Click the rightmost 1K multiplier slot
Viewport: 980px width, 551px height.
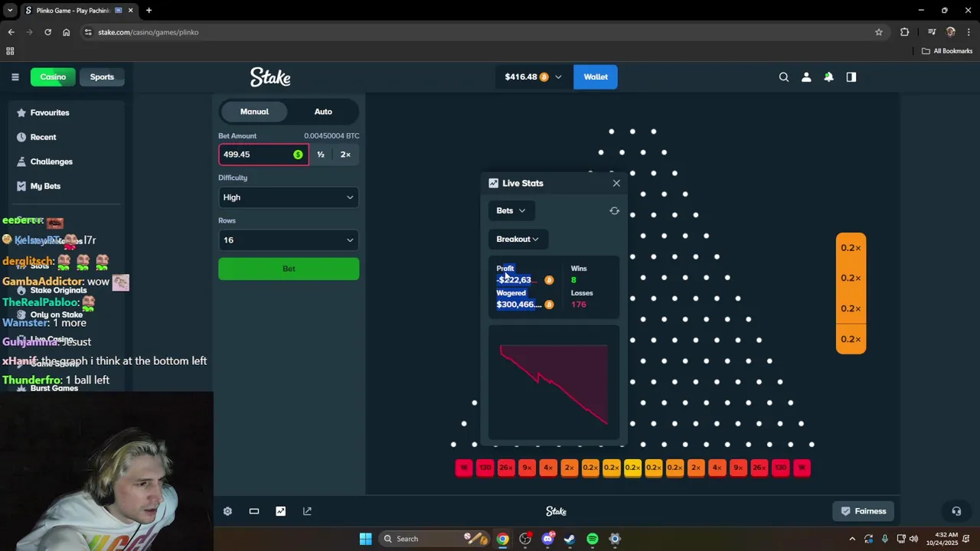tap(802, 468)
